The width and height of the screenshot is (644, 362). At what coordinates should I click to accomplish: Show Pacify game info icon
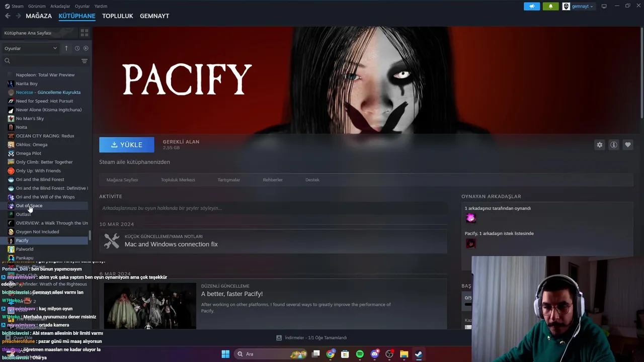click(x=614, y=145)
